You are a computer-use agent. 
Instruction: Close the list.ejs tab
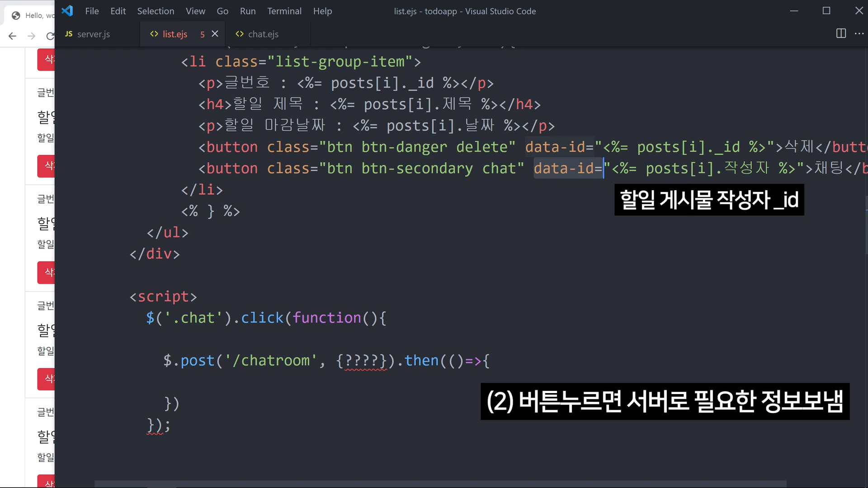coord(215,34)
